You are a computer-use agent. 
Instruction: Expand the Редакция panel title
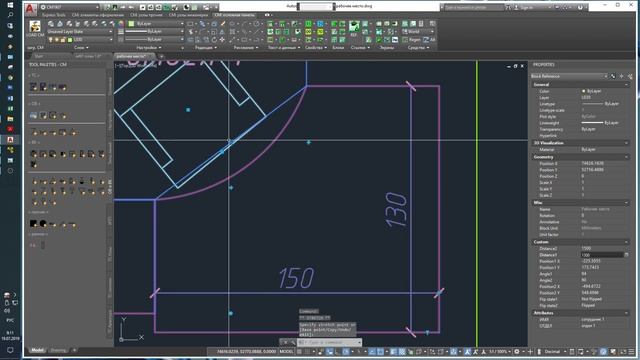206,48
